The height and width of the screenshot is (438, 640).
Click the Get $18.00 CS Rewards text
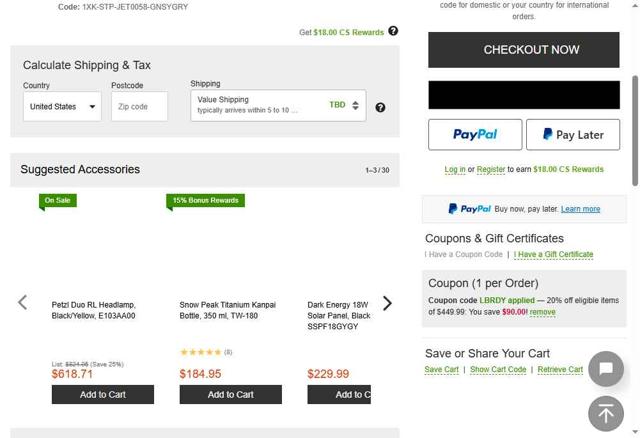tap(342, 32)
